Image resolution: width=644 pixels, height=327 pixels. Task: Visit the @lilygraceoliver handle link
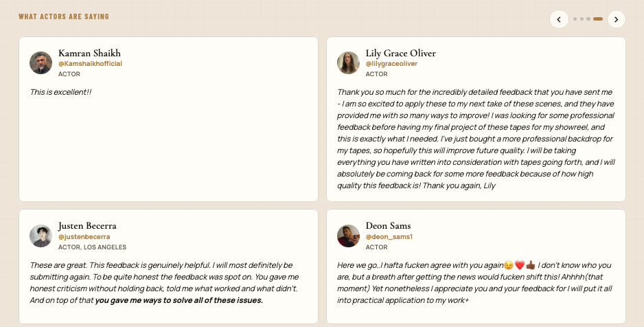tap(391, 64)
